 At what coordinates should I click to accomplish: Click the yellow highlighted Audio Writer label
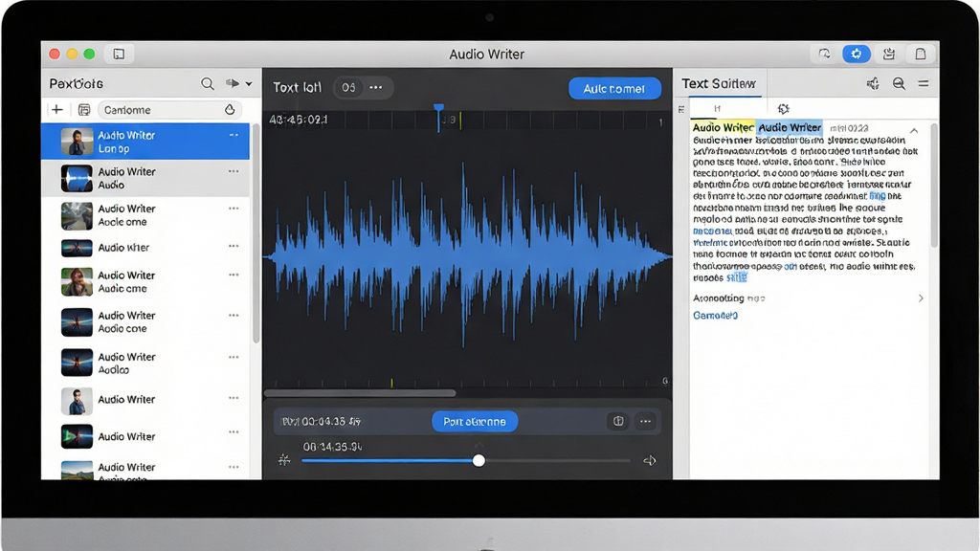(x=724, y=127)
